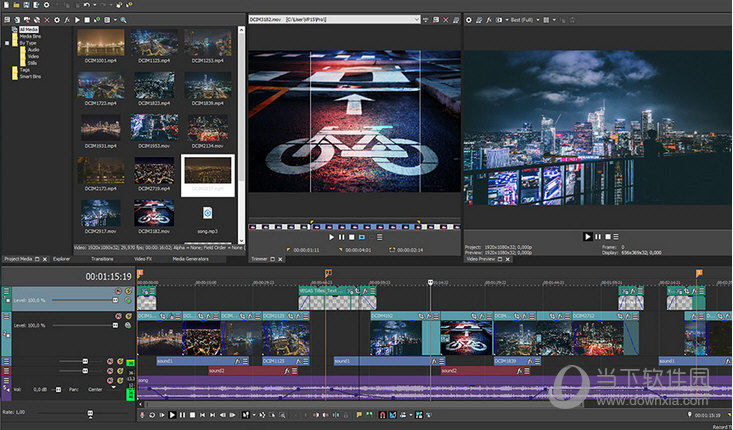The image size is (733, 430).
Task: Open edit tool dropdown arrow in transport bar
Action: pos(254,415)
